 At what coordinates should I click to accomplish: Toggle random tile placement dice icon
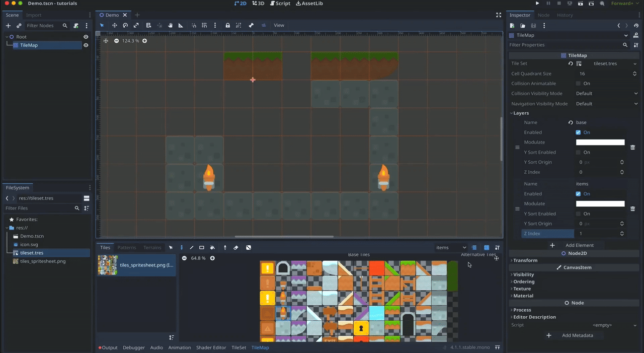pos(249,247)
